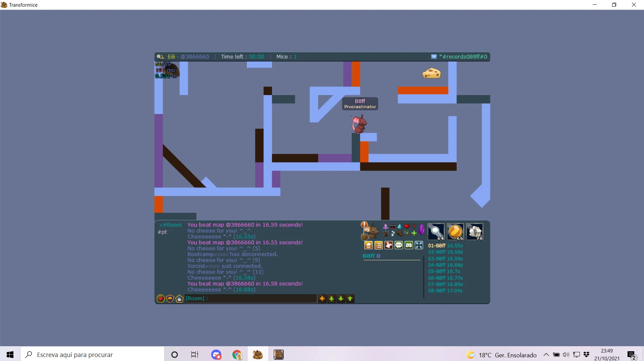
Task: Select the snowball consumable numbered 64
Action: (x=436, y=232)
